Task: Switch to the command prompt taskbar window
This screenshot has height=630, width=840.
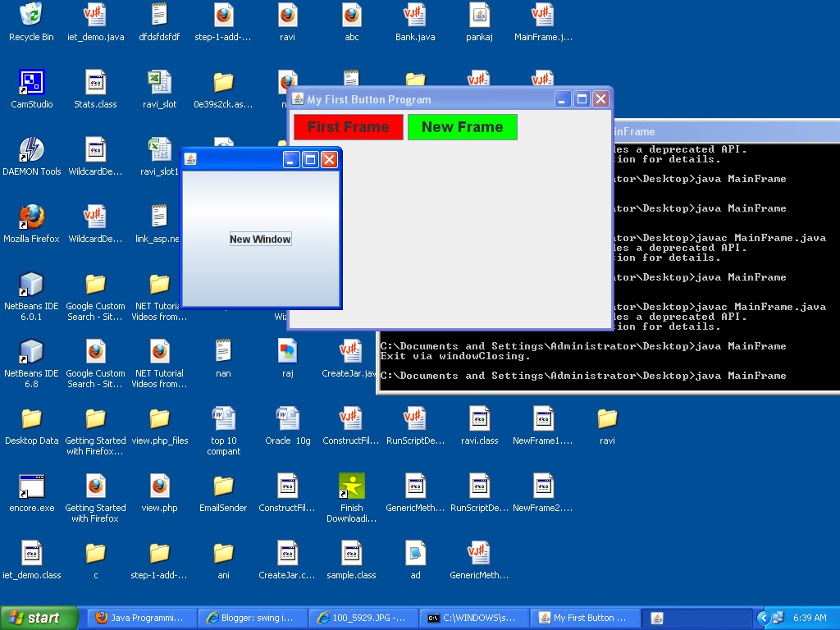Action: tap(473, 618)
